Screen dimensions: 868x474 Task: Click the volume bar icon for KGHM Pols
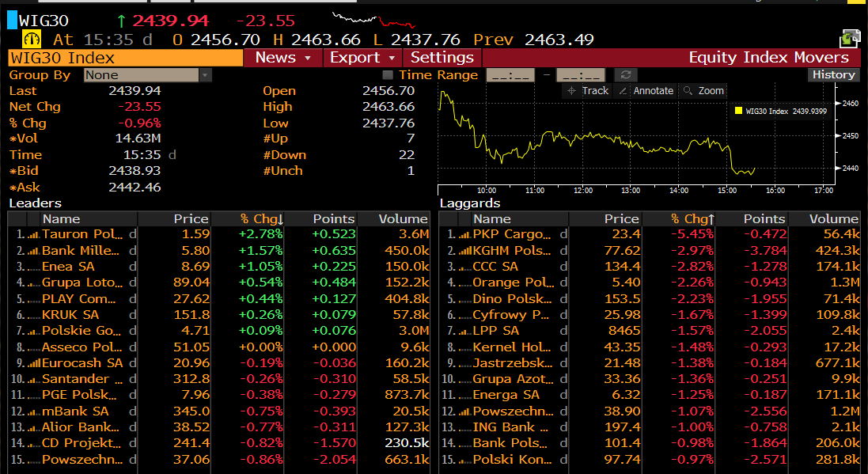pos(464,251)
